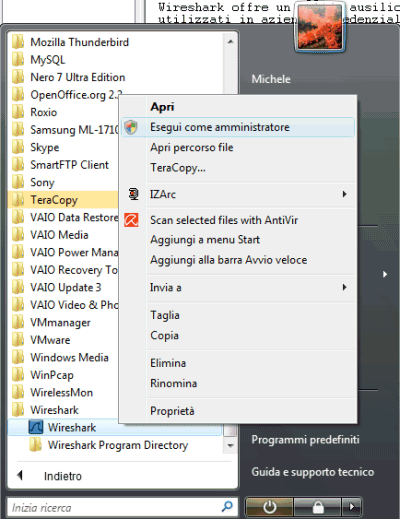Expand the Invia a submenu arrow

345,287
